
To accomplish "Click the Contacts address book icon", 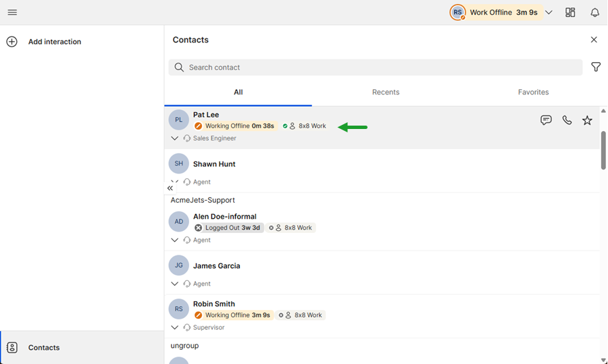I will [x=12, y=348].
